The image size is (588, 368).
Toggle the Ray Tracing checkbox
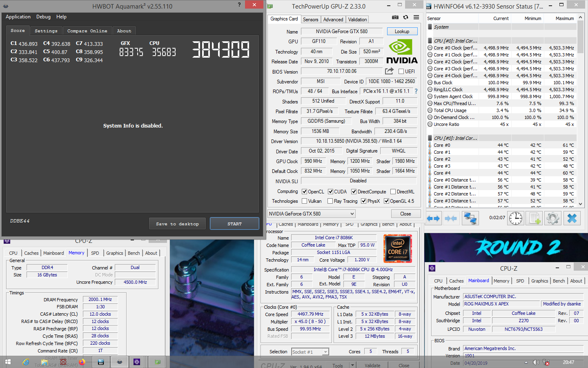click(x=330, y=201)
